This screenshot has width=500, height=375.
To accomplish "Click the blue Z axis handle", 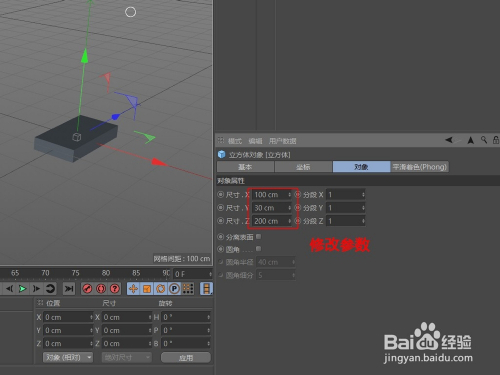I will point(115,117).
